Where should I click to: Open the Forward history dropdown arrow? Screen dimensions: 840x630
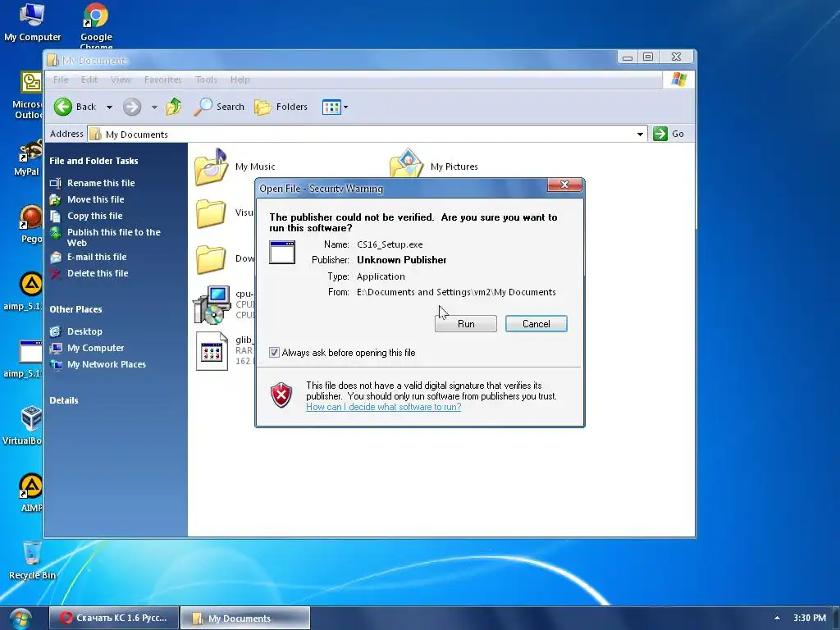pyautogui.click(x=154, y=107)
